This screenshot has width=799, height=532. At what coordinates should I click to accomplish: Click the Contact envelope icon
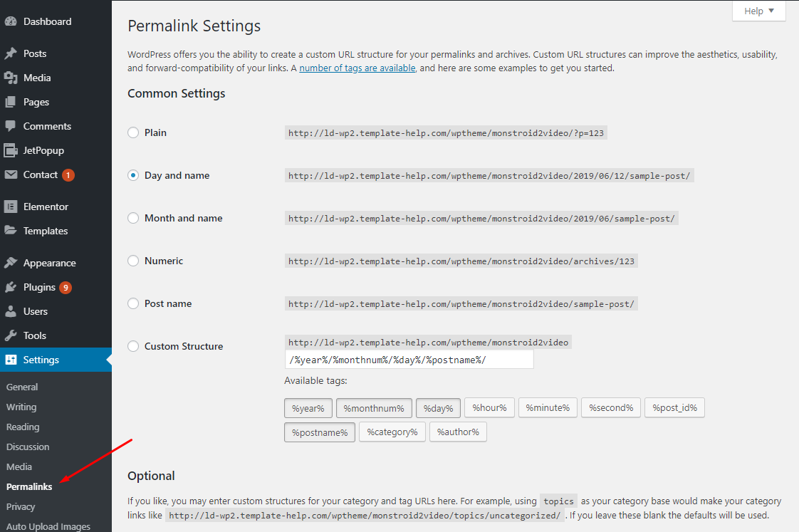coord(11,174)
